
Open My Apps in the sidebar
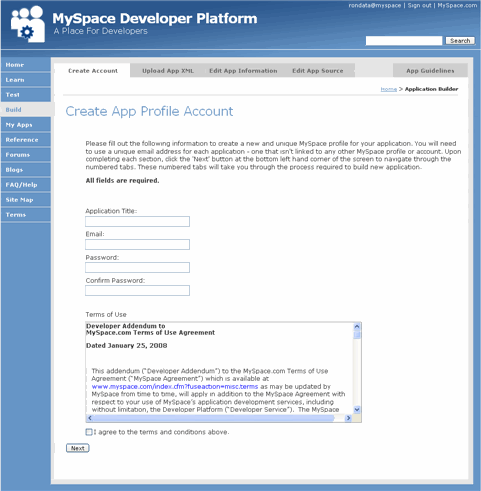point(26,125)
